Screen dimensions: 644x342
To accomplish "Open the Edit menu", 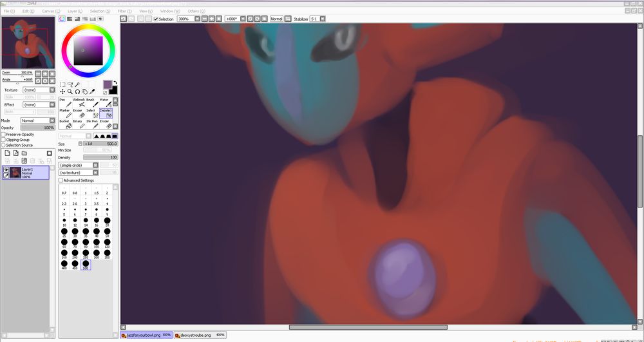I will 28,11.
